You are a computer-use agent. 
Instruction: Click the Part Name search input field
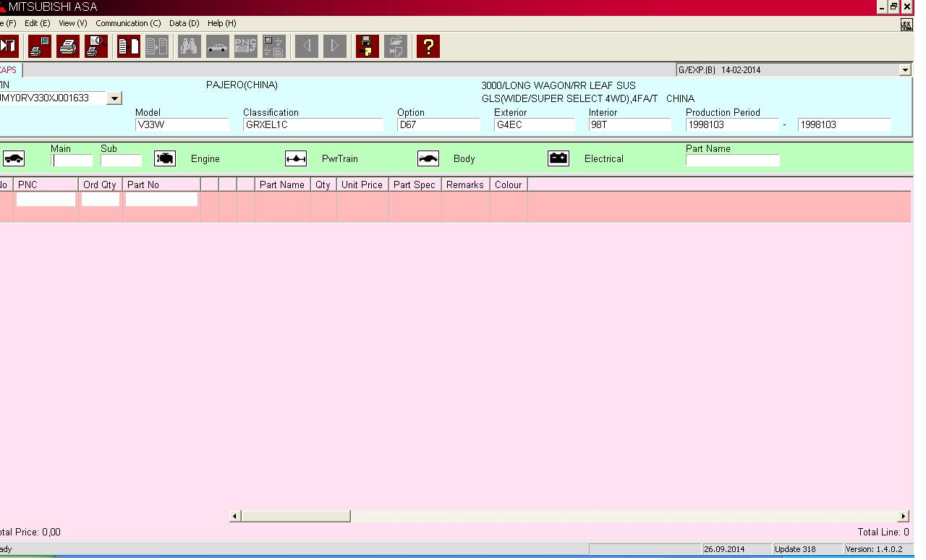732,161
